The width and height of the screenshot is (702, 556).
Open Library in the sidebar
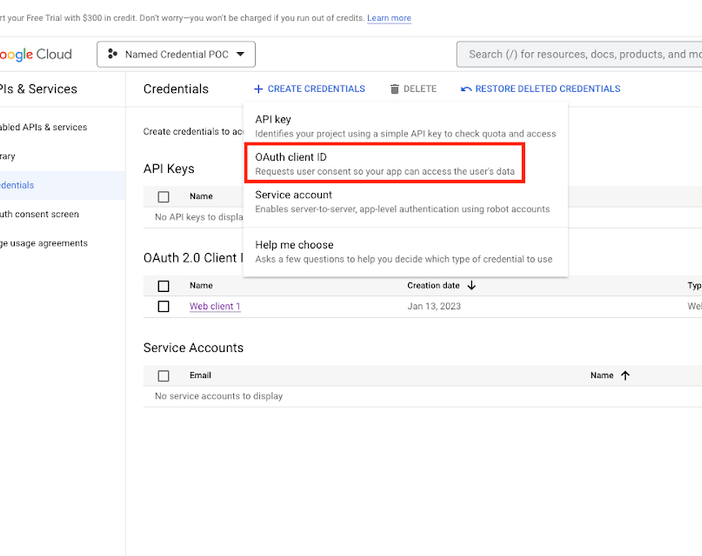click(8, 156)
